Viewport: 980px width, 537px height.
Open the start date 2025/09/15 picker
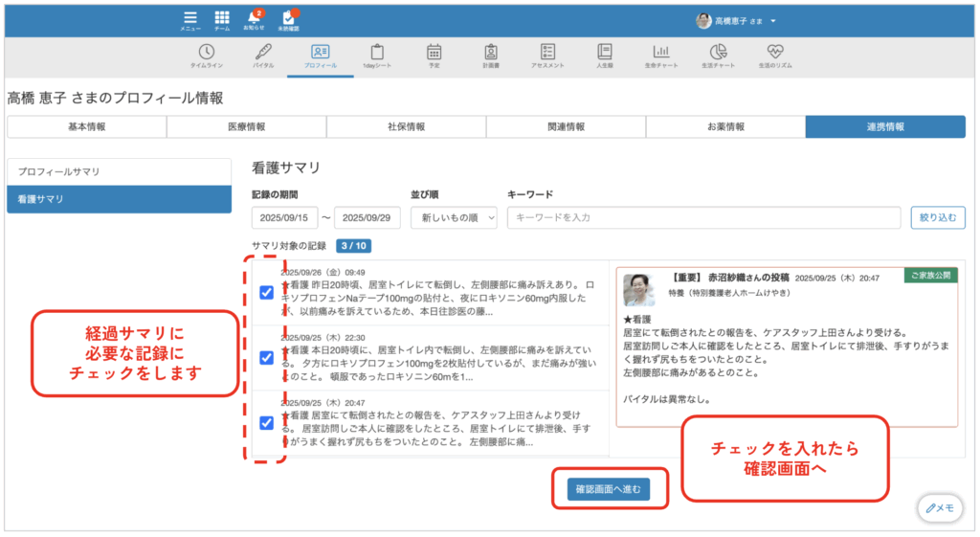284,217
